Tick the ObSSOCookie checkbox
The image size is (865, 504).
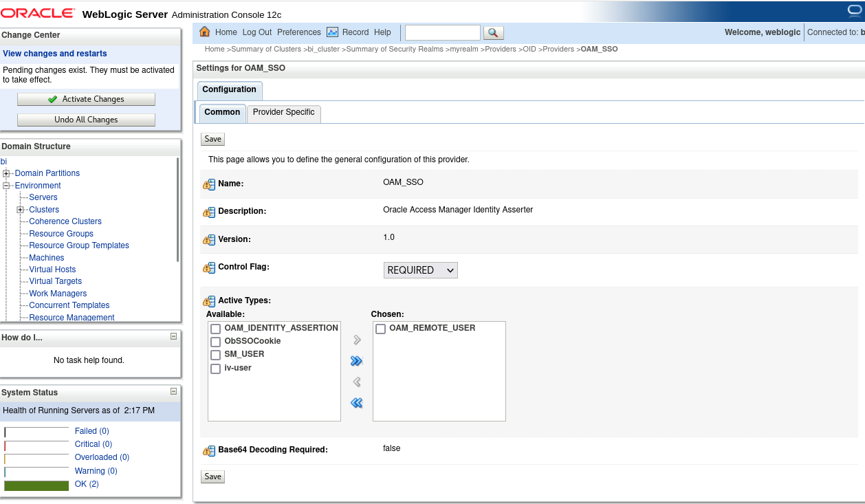pyautogui.click(x=216, y=342)
